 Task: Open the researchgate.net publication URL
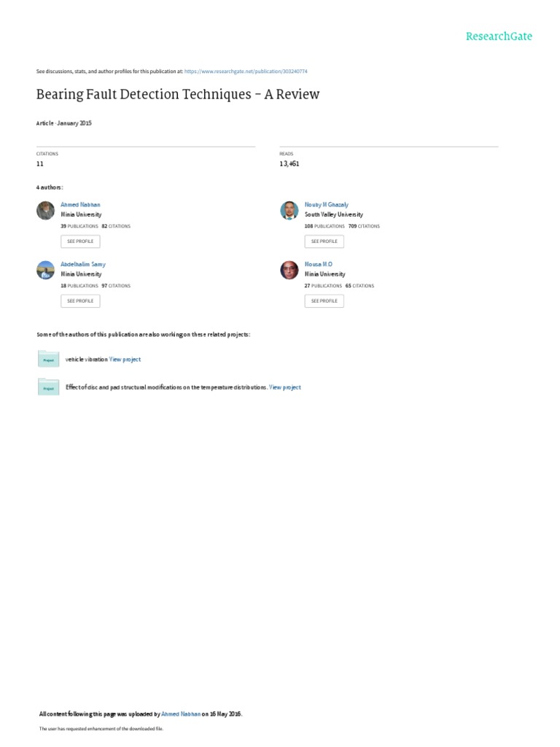246,71
